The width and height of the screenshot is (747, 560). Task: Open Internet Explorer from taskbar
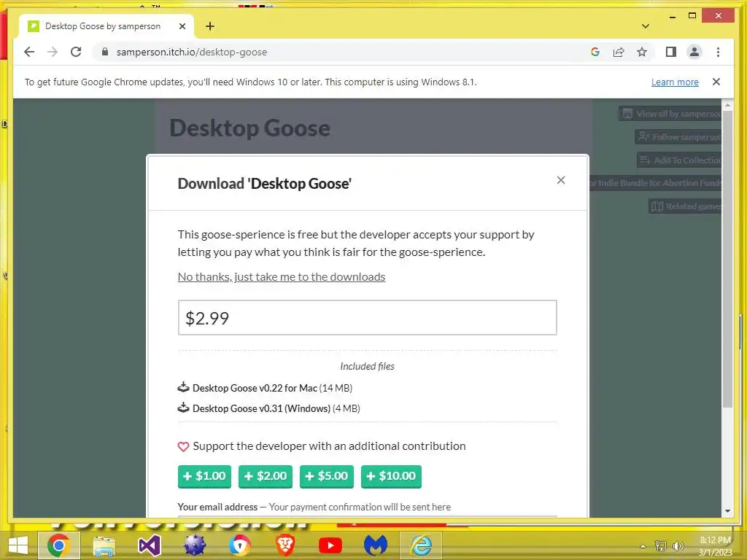[x=421, y=545]
